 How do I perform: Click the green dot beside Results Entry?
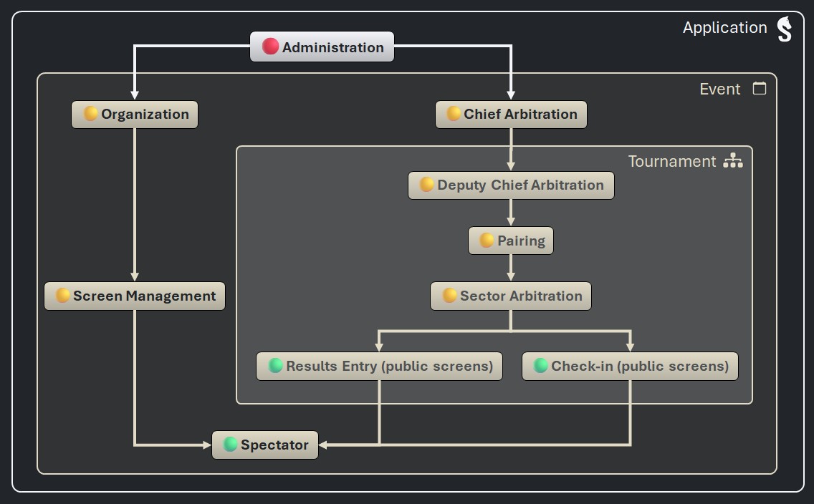pos(275,366)
